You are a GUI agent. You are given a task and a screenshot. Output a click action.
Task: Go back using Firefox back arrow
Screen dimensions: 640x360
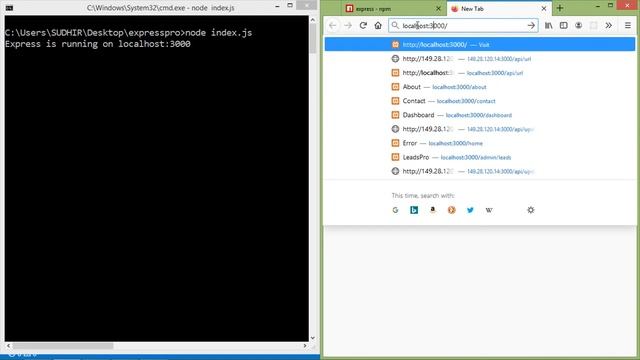[x=333, y=25]
